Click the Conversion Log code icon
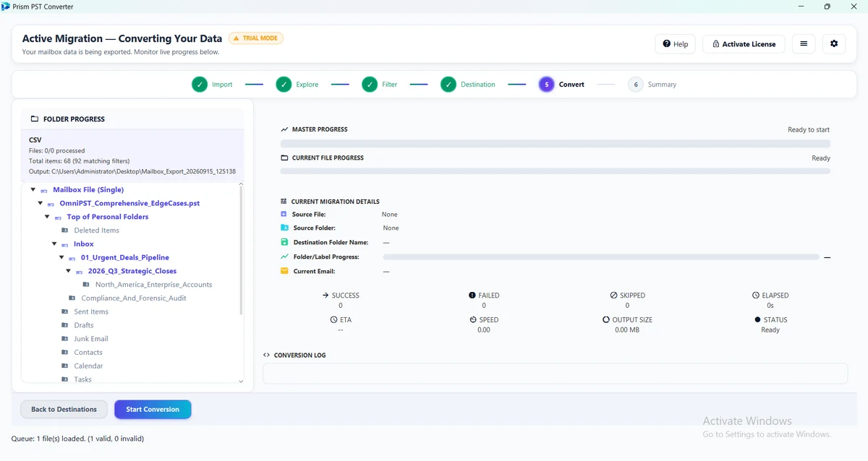This screenshot has width=868, height=461. click(x=266, y=356)
